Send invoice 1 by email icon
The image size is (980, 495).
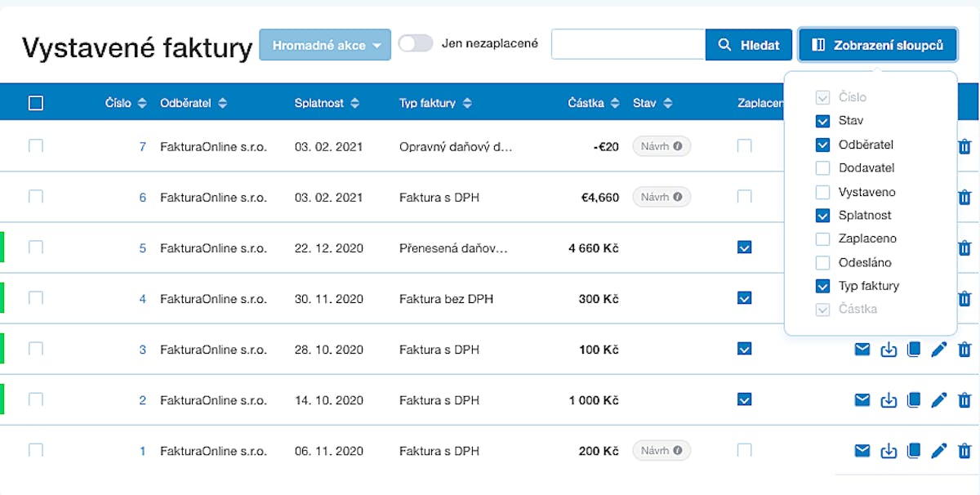(x=862, y=450)
